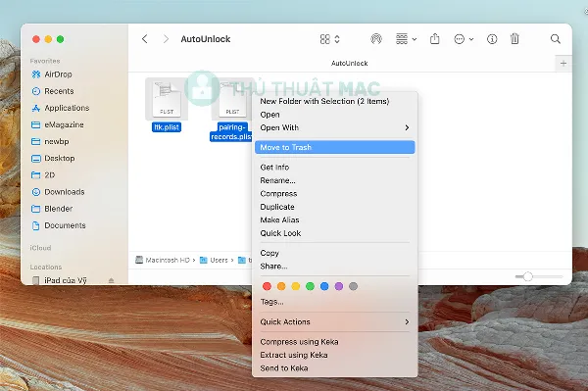Choose New Folder with Selection (2 Items)
Image resolution: width=588 pixels, height=391 pixels.
click(324, 101)
